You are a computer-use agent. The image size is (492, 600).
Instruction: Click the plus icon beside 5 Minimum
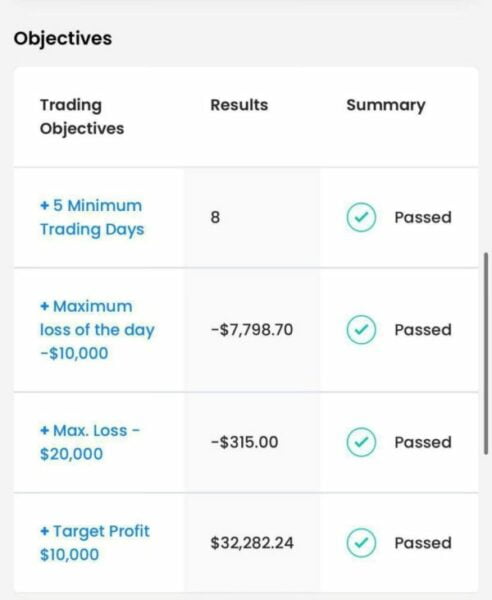[45, 206]
